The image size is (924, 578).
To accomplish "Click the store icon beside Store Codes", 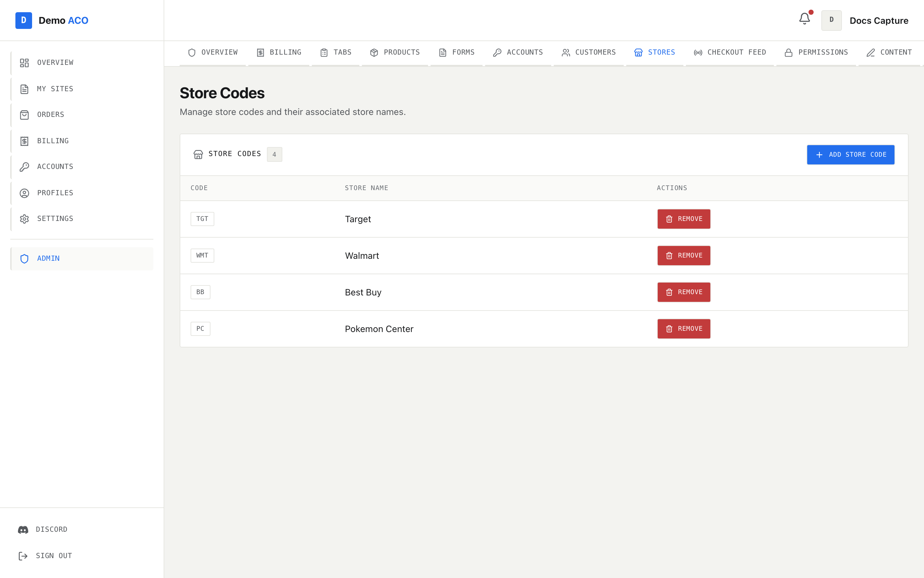I will coord(198,154).
